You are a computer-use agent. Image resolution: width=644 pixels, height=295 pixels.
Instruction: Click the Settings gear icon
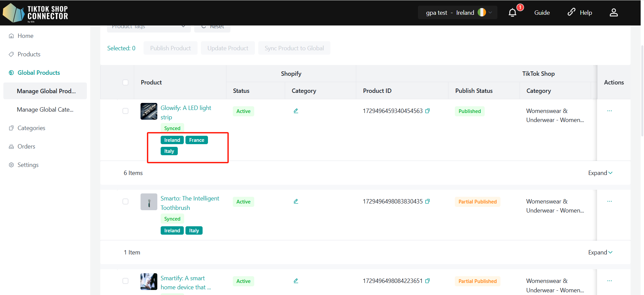coord(11,165)
